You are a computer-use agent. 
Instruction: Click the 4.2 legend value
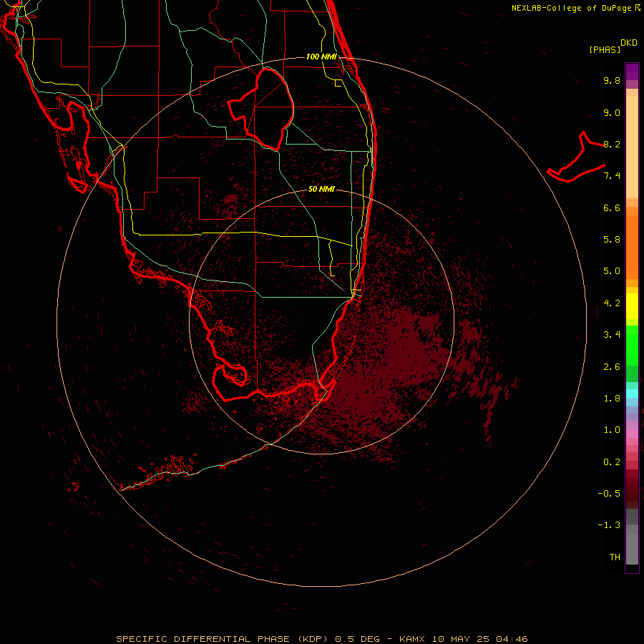pyautogui.click(x=612, y=303)
